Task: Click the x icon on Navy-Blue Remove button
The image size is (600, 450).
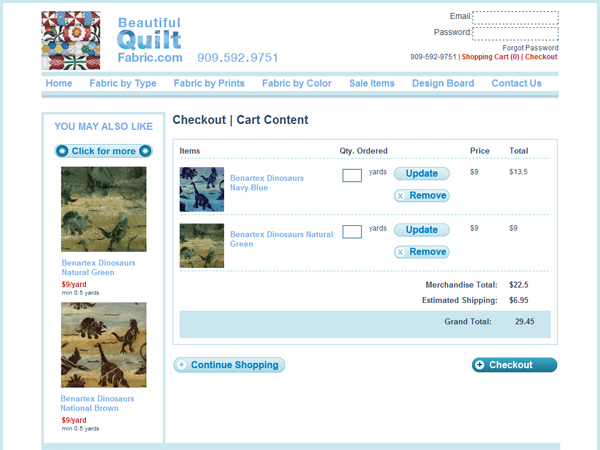Action: [x=400, y=196]
